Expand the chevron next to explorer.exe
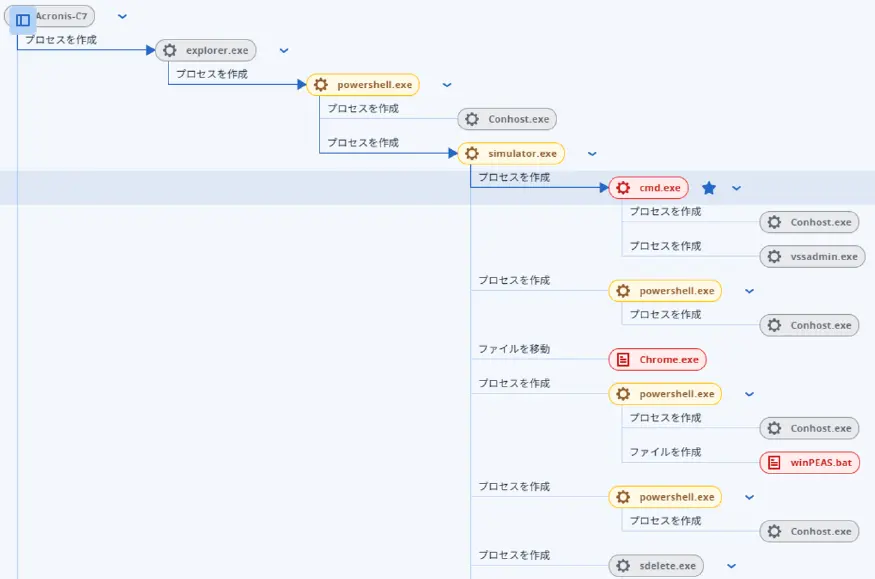The width and height of the screenshot is (875, 579). click(284, 51)
